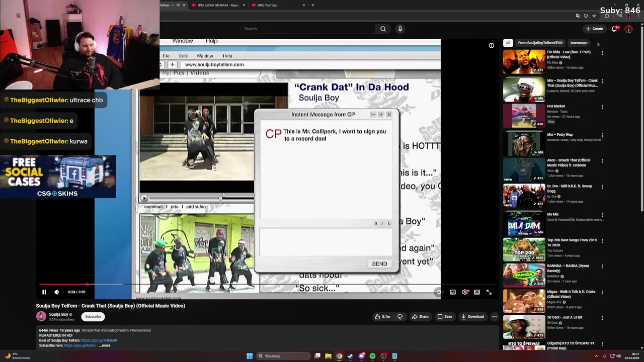Select From SouljaBoyTellemVEVO chip
The width and height of the screenshot is (644, 362).
[540, 43]
